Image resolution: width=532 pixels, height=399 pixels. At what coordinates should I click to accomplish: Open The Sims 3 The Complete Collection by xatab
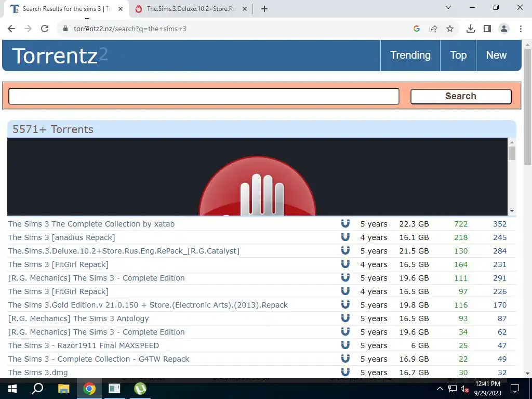click(91, 224)
